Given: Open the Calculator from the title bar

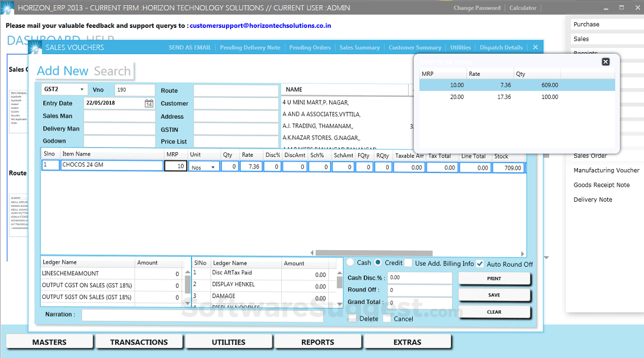Looking at the screenshot, I should click(x=522, y=7).
